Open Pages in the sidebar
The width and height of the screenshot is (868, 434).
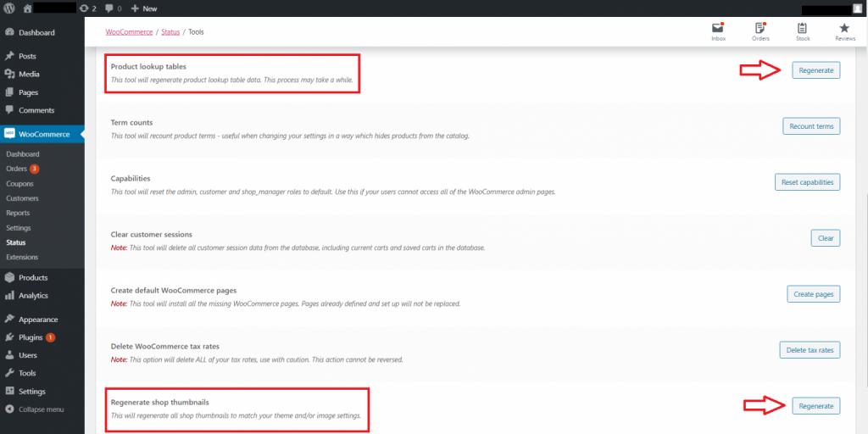pyautogui.click(x=42, y=92)
